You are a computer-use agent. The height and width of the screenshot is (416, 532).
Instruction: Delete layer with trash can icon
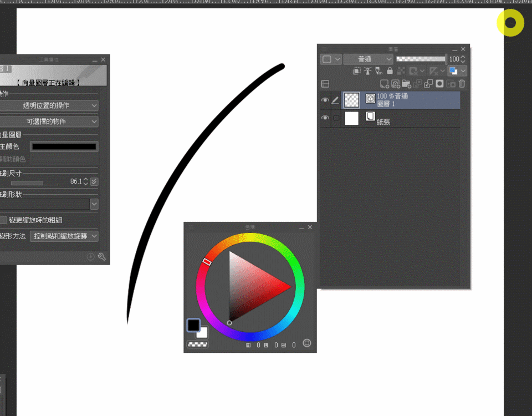point(462,84)
